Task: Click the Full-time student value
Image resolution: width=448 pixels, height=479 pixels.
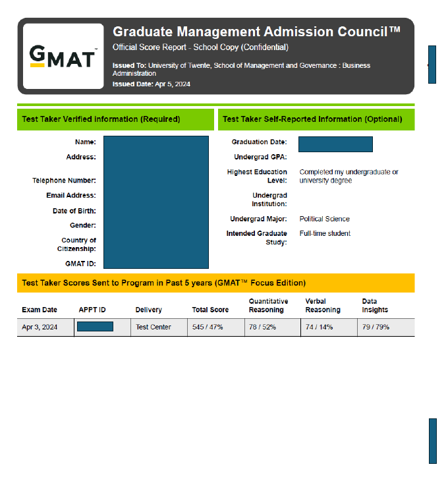Action: tap(325, 233)
